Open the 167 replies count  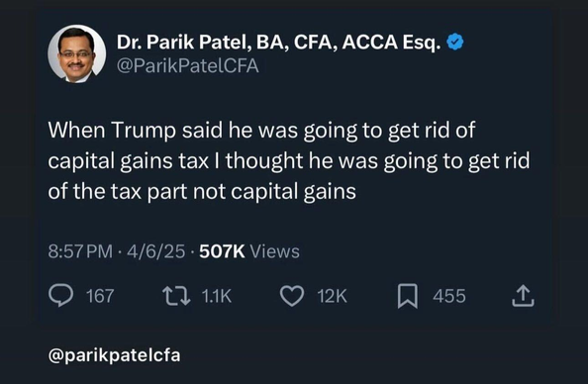(100, 296)
